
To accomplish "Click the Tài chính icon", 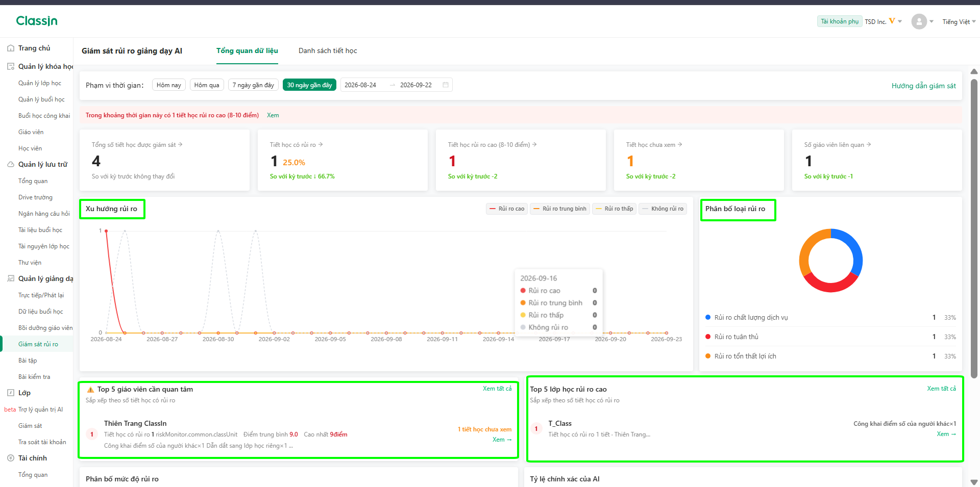I will click(10, 458).
